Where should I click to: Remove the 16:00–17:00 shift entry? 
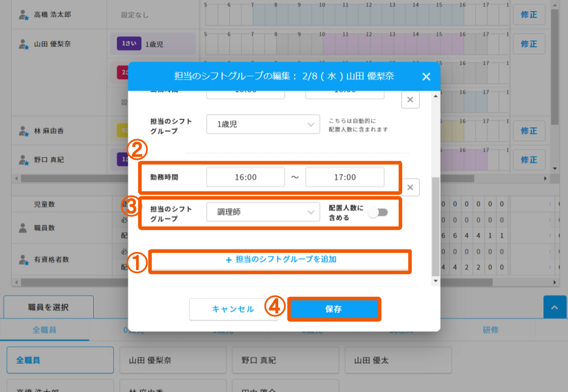pyautogui.click(x=410, y=187)
